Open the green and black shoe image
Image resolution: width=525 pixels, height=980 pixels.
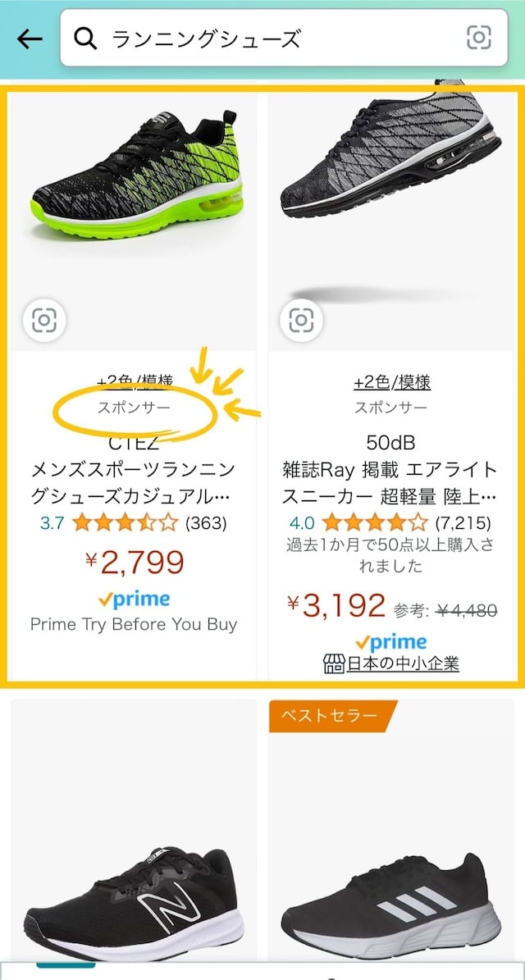135,180
